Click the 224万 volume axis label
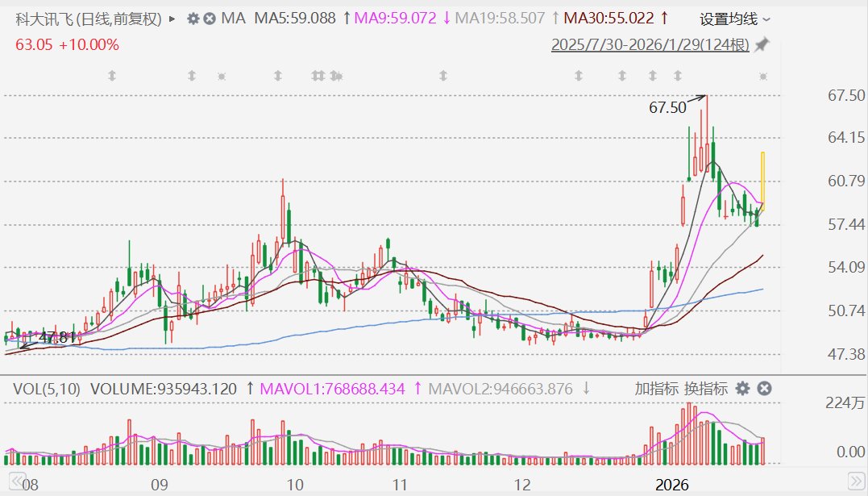 [845, 403]
